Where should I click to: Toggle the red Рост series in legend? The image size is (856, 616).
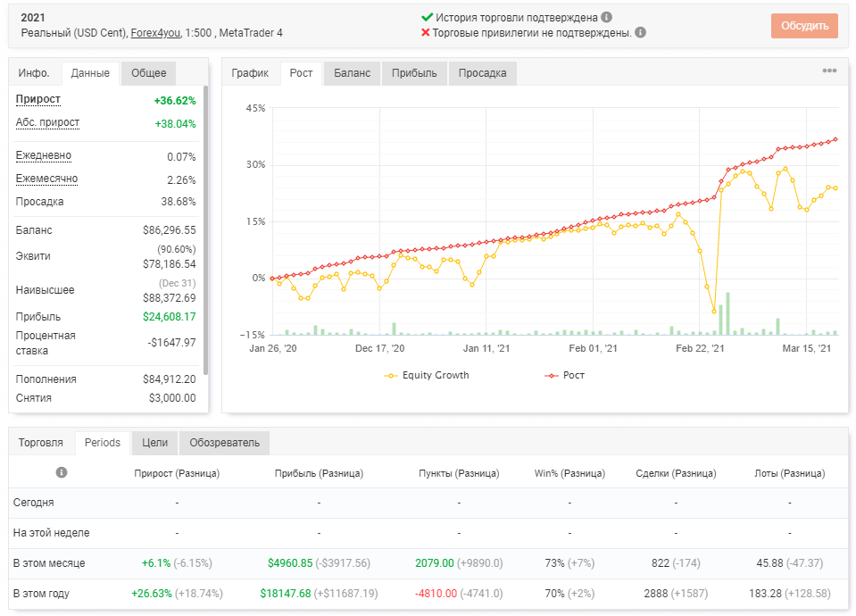pyautogui.click(x=564, y=375)
